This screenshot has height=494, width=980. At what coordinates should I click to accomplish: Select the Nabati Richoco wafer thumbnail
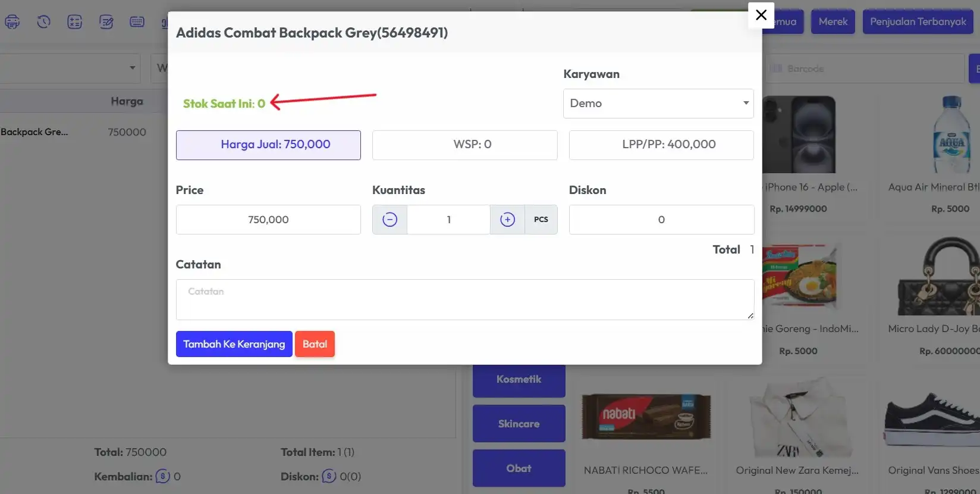[x=646, y=417]
